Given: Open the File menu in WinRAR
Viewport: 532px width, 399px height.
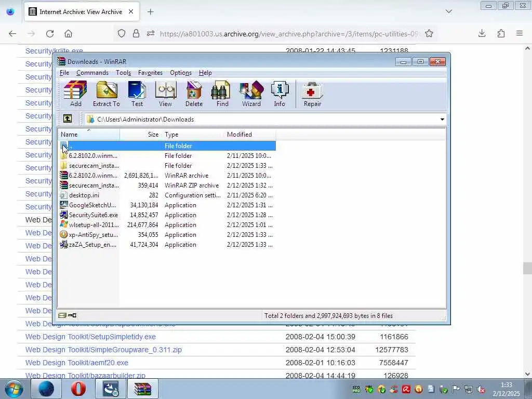Looking at the screenshot, I should tap(64, 73).
